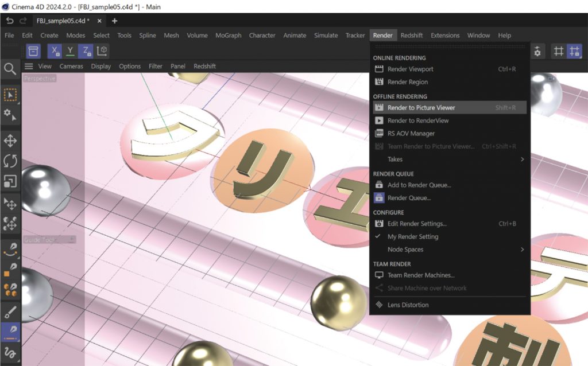Viewport: 588px width, 366px height.
Task: Click the viewport search magnifier icon
Action: point(10,69)
